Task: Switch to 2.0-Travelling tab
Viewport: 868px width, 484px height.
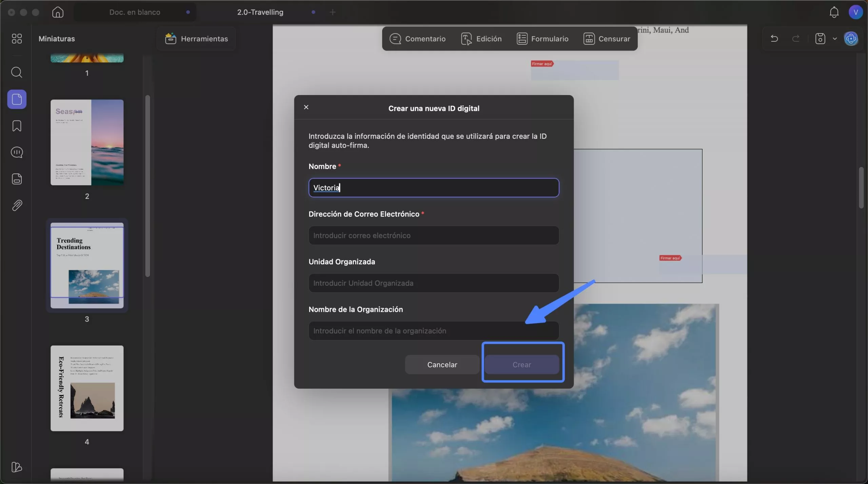Action: [260, 12]
